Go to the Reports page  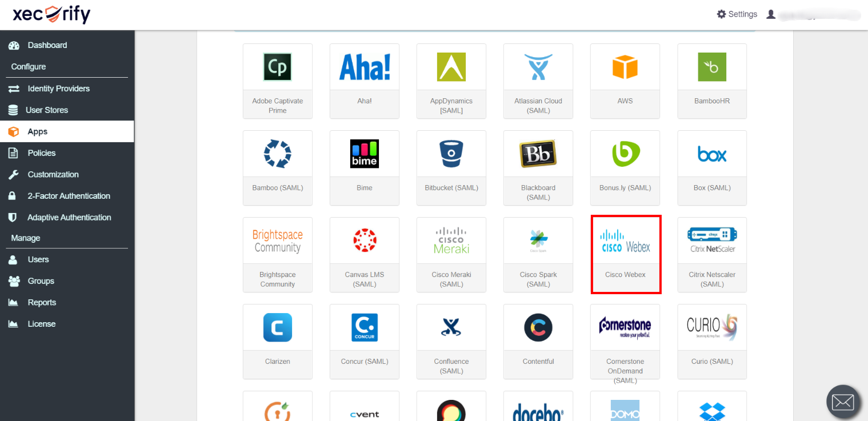pos(42,302)
